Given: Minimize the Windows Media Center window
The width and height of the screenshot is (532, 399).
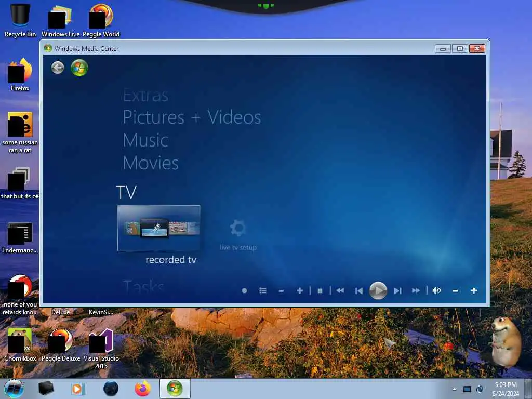Looking at the screenshot, I should coord(443,49).
